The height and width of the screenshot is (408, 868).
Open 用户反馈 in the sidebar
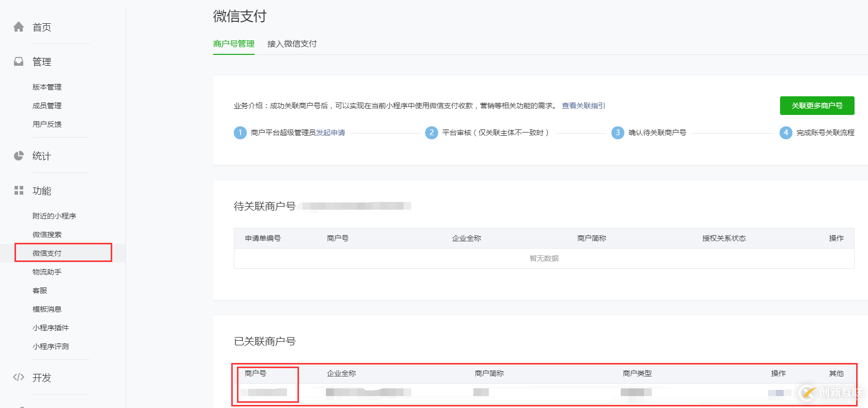tap(47, 124)
